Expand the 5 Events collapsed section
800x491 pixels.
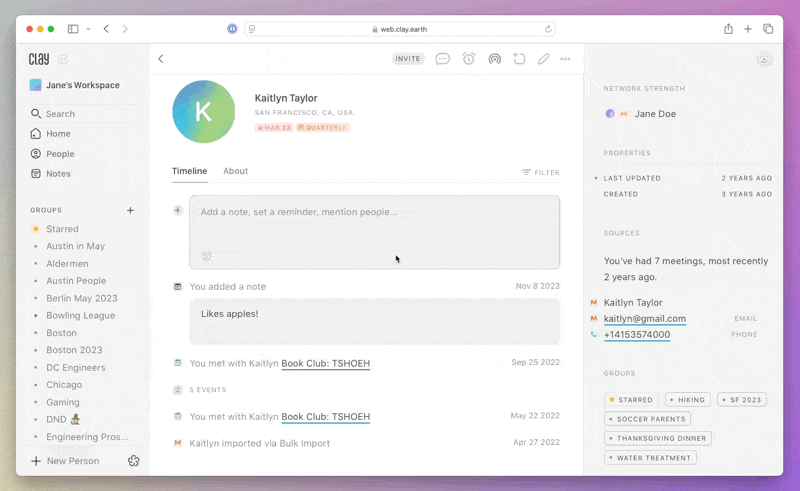[207, 390]
